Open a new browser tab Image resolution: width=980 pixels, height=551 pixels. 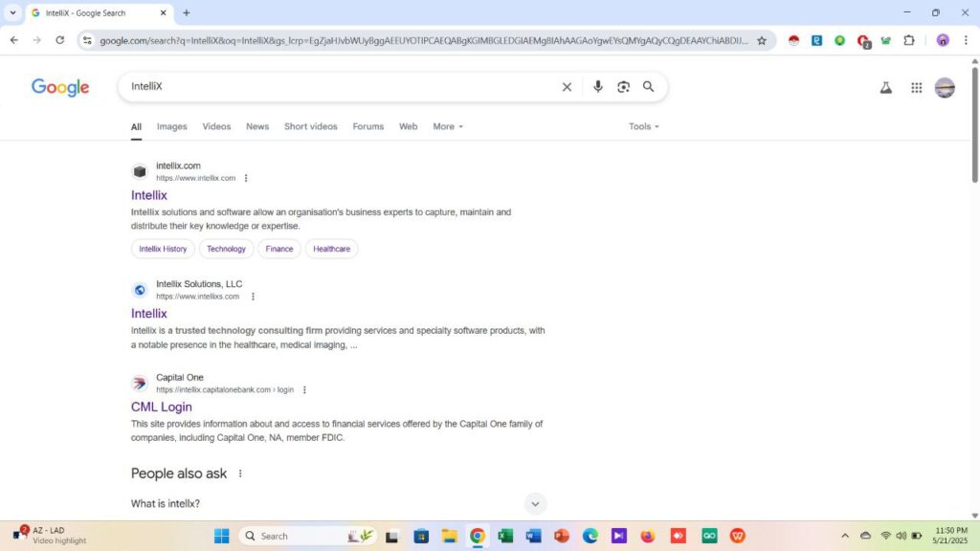[x=187, y=12]
